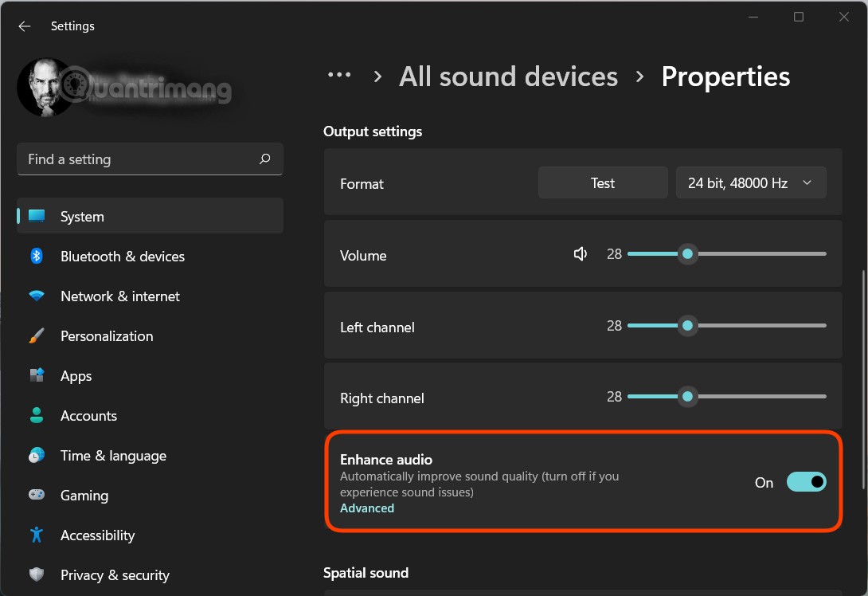868x596 pixels.
Task: Click the Find a setting search box
Action: click(139, 159)
